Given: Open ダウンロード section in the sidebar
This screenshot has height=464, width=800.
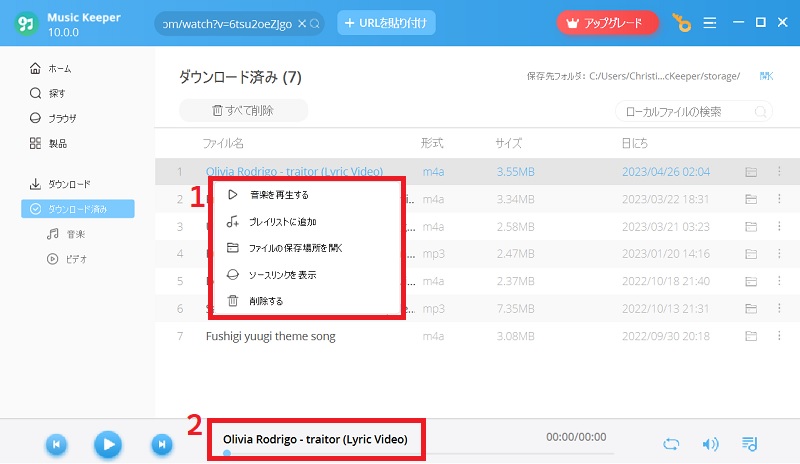Looking at the screenshot, I should tap(60, 184).
